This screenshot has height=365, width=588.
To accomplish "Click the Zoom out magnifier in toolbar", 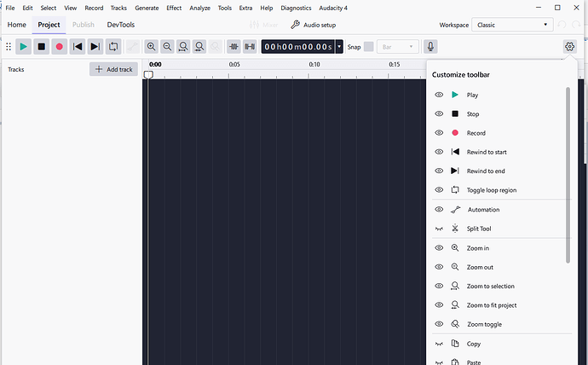I will click(168, 47).
